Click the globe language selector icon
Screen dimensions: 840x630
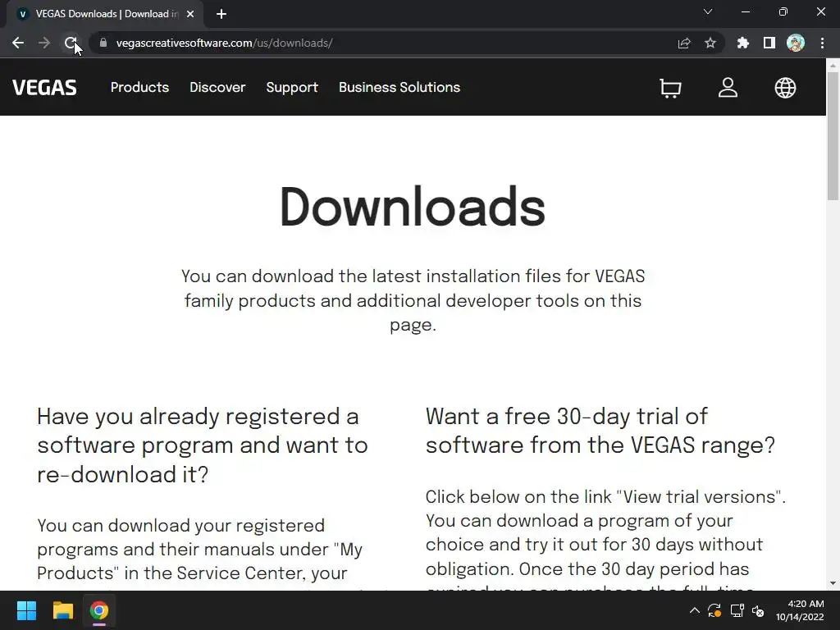[785, 88]
